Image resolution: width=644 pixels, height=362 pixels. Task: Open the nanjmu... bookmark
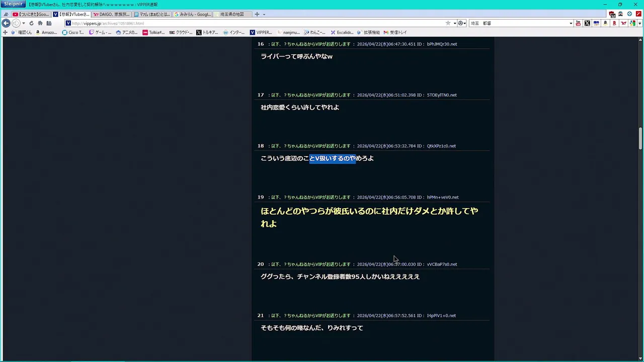(x=288, y=32)
